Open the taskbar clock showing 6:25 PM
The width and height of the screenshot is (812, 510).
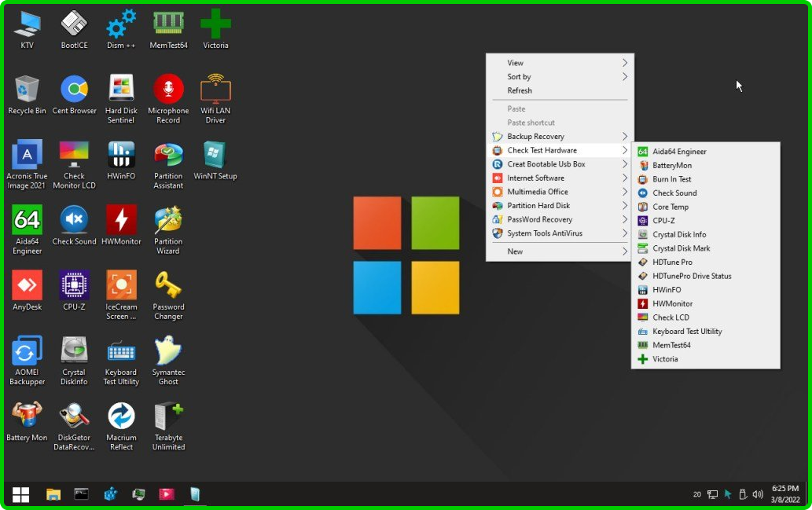785,494
